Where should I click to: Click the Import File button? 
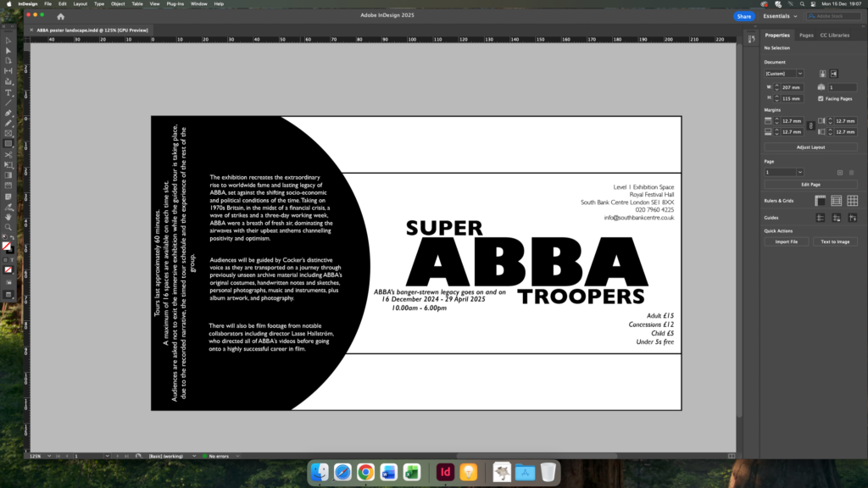[787, 241]
